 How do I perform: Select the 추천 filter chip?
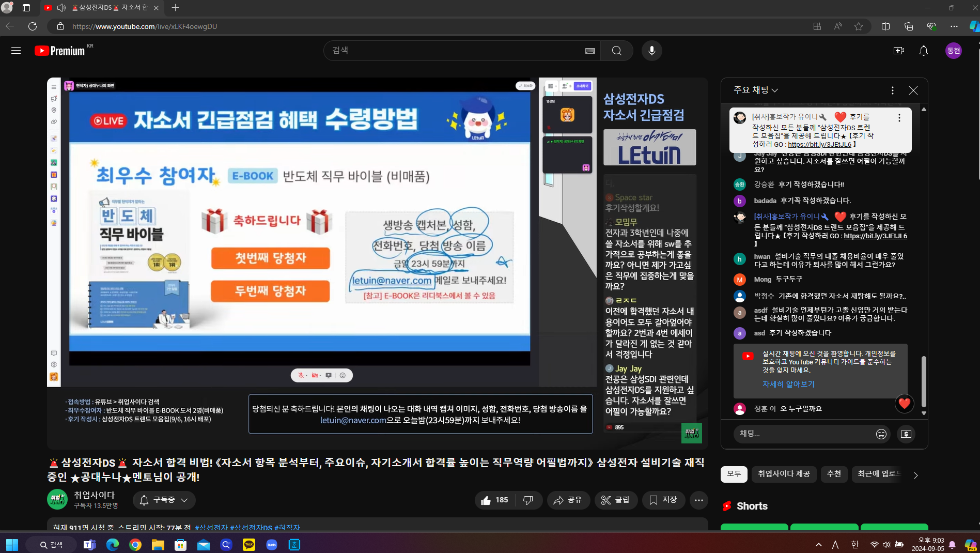tap(834, 474)
